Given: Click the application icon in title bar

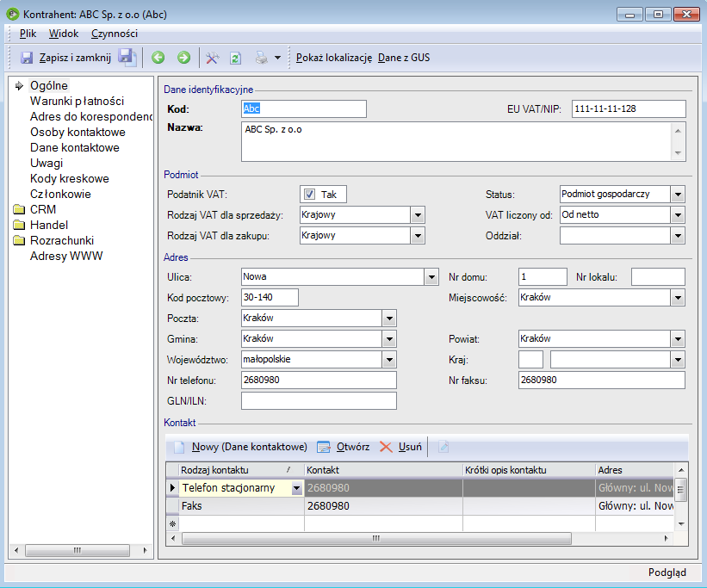Looking at the screenshot, I should pos(12,14).
